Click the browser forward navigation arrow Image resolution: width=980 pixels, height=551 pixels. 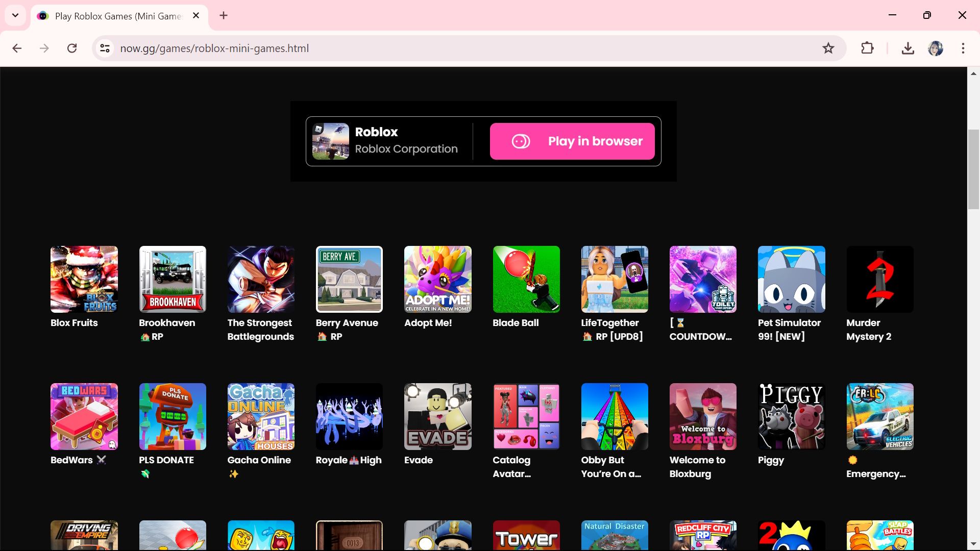point(44,48)
